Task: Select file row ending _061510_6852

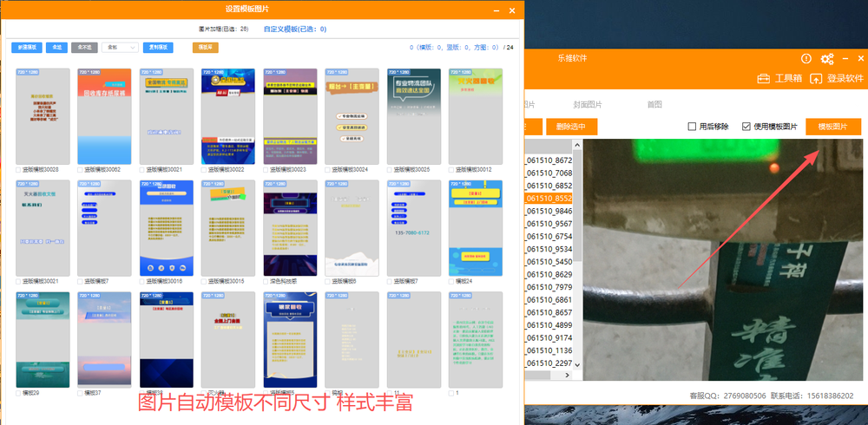Action: [x=548, y=186]
